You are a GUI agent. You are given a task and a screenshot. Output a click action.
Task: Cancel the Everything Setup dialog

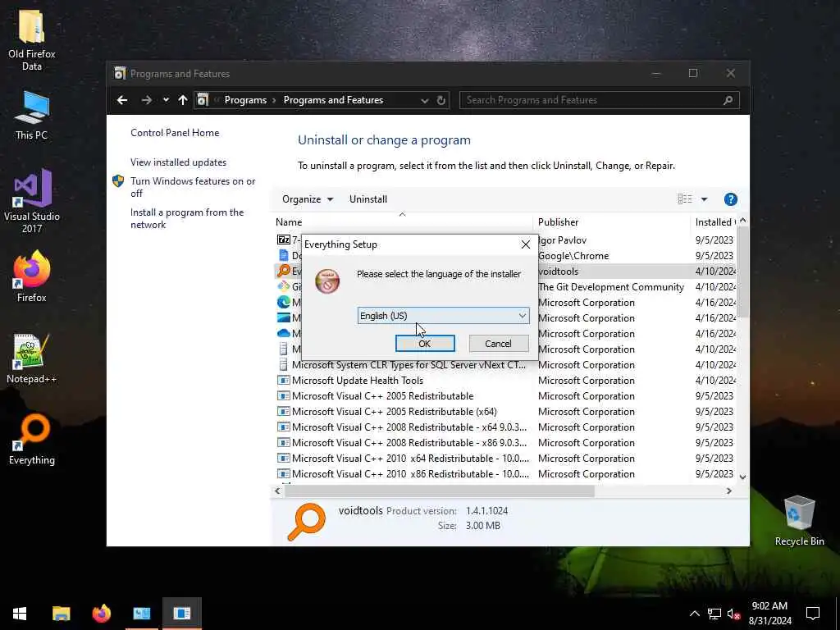[x=498, y=344]
